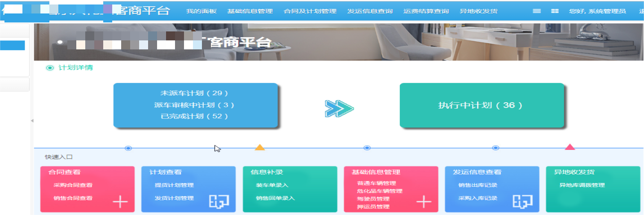Open the 采购合同查看 link
Image resolution: width=644 pixels, height=215 pixels.
point(73,185)
